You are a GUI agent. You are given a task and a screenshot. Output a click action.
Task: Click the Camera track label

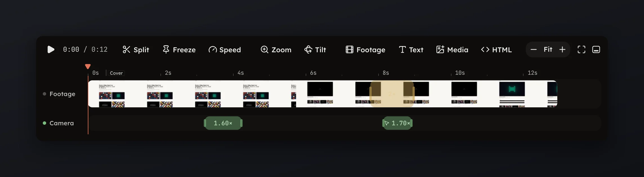pyautogui.click(x=62, y=123)
